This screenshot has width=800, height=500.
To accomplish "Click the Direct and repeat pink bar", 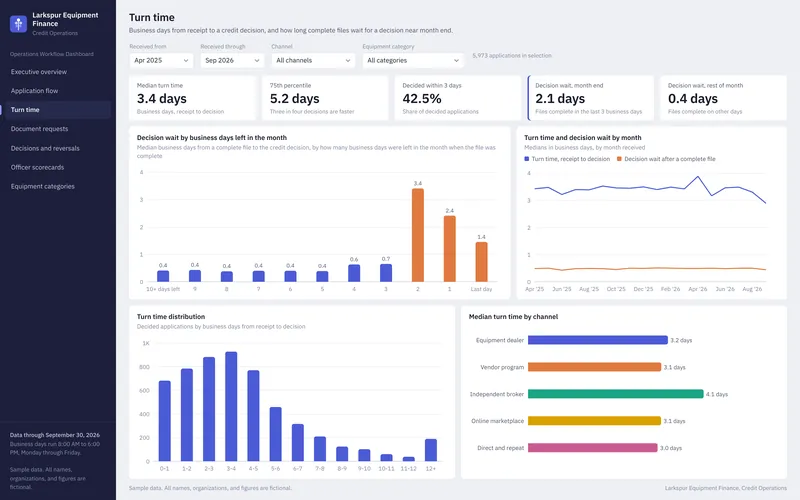I will pyautogui.click(x=592, y=448).
